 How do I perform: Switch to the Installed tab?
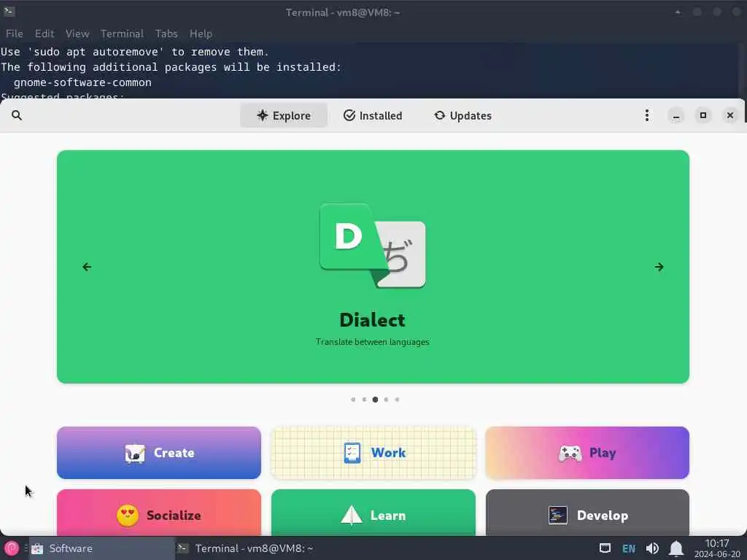pyautogui.click(x=373, y=115)
